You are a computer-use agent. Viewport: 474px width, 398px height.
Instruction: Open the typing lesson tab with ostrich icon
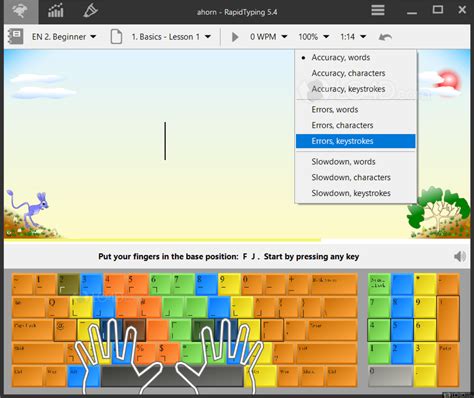tap(20, 12)
